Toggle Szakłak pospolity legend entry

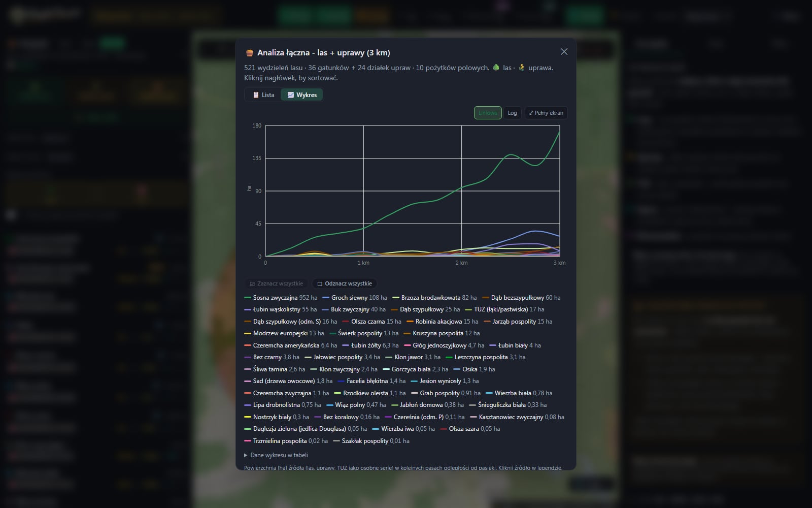click(x=371, y=441)
